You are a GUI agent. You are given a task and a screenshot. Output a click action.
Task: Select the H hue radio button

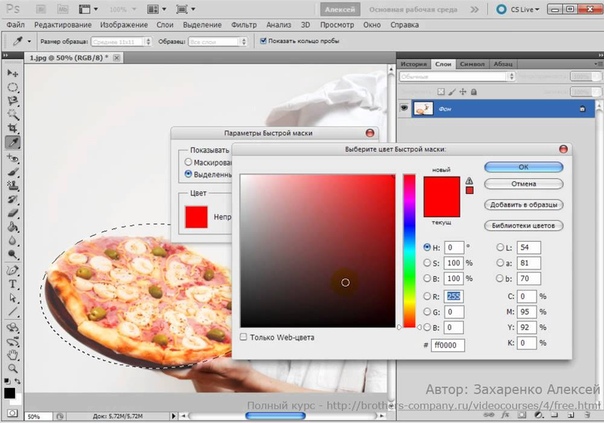click(x=428, y=246)
